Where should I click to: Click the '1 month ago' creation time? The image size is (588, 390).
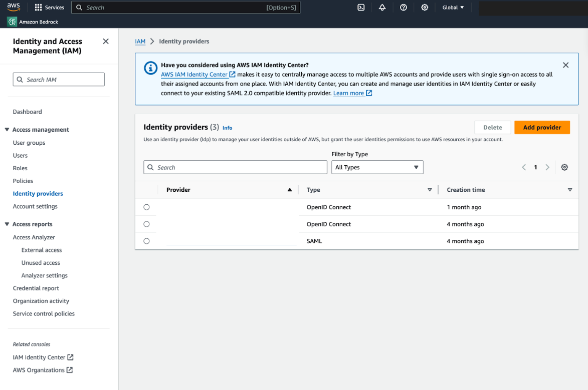pyautogui.click(x=464, y=207)
